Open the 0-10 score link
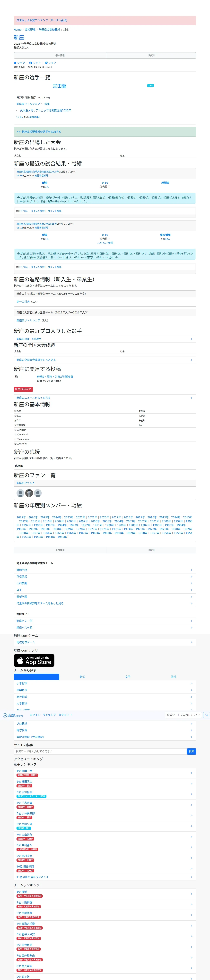The image size is (210, 980). point(105,183)
